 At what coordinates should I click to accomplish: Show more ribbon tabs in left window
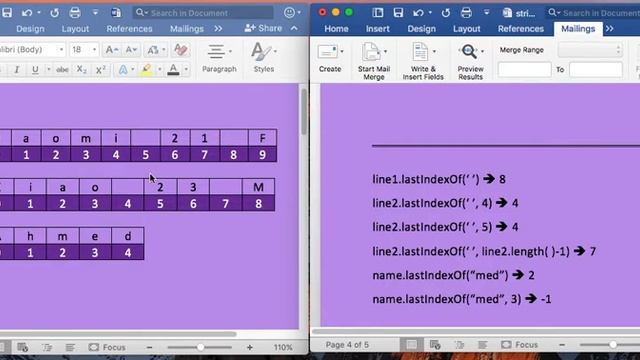(218, 29)
